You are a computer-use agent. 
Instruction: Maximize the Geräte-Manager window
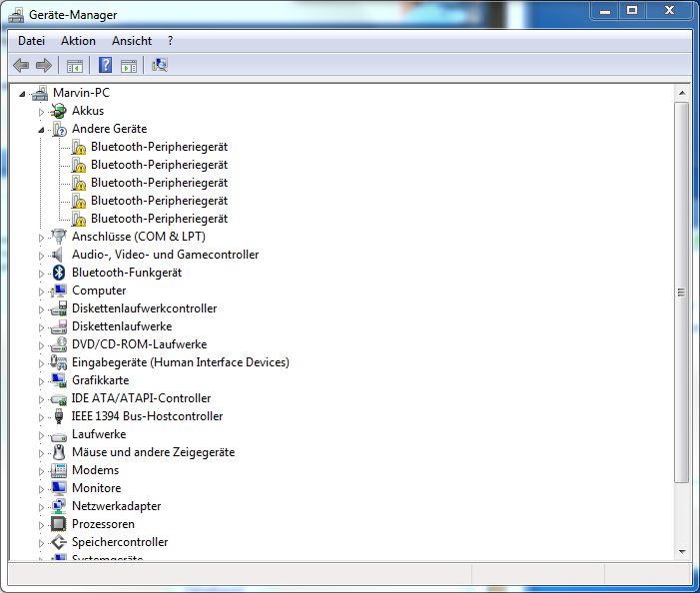(632, 11)
